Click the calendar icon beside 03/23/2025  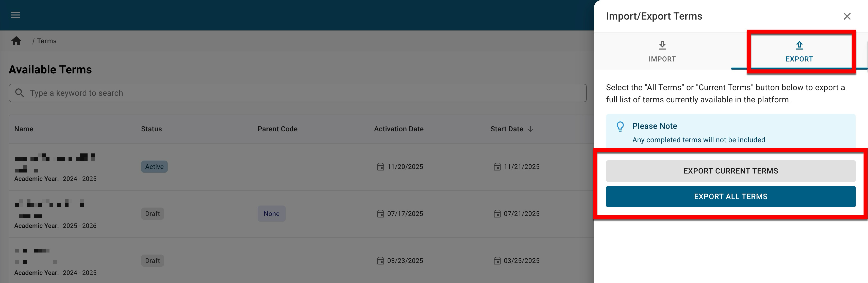(x=380, y=261)
